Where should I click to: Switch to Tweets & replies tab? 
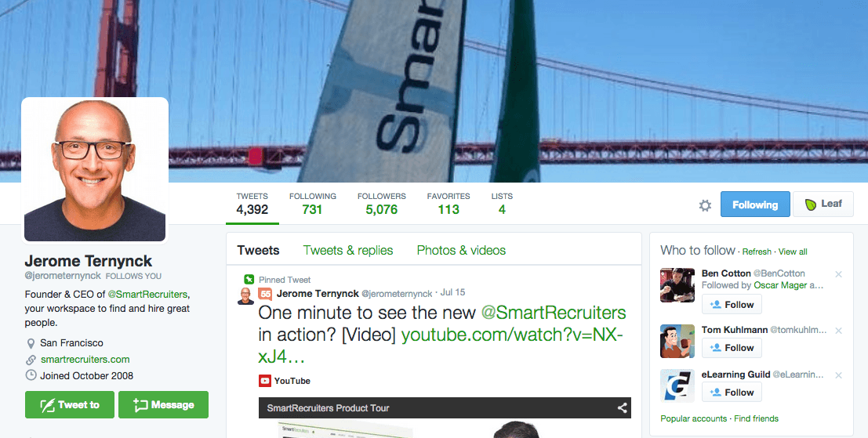tap(347, 251)
